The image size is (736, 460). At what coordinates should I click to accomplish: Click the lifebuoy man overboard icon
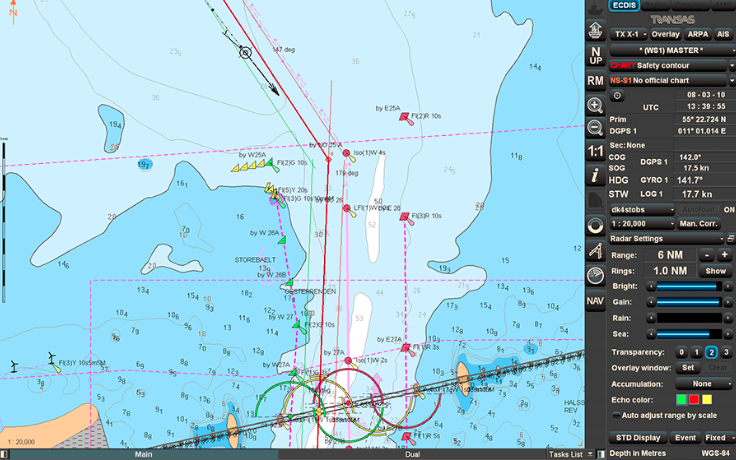[595, 226]
